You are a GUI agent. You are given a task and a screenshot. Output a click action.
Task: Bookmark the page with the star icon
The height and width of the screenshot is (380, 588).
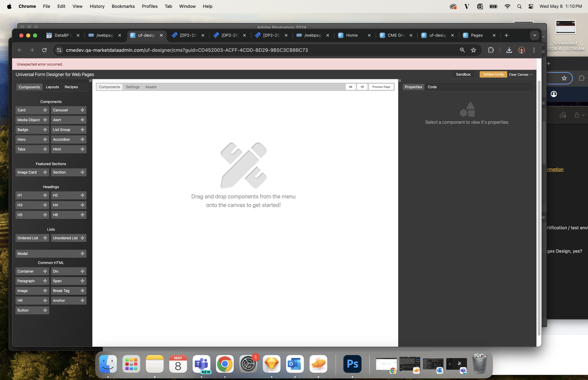(x=474, y=50)
